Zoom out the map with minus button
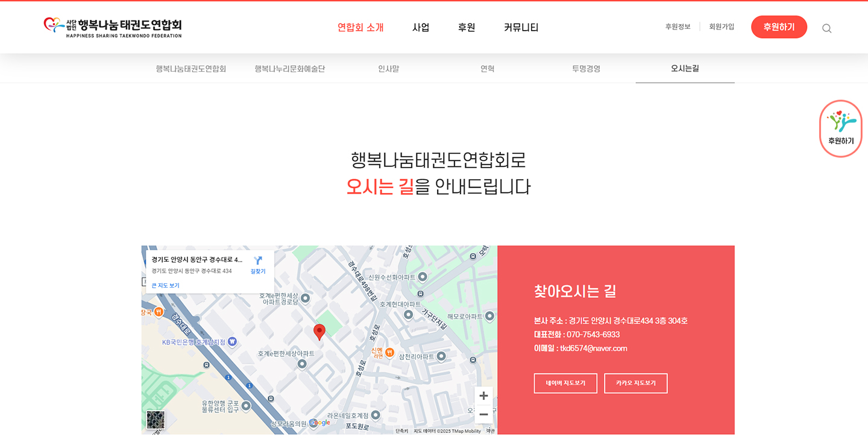Image resolution: width=868 pixels, height=445 pixels. pos(483,415)
